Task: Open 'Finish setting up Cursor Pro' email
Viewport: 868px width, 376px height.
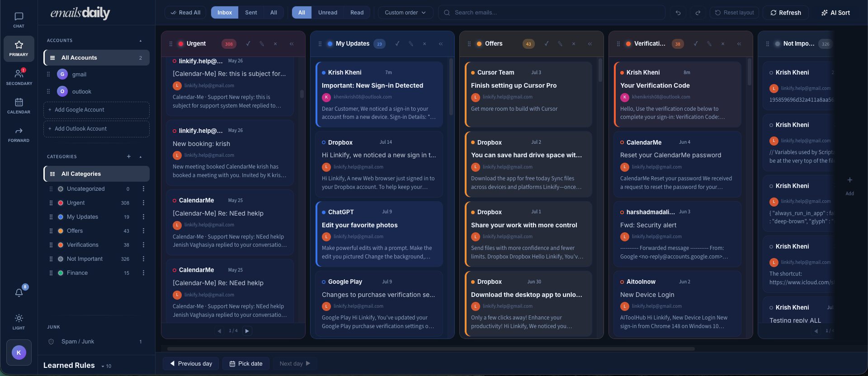Action: (528, 94)
